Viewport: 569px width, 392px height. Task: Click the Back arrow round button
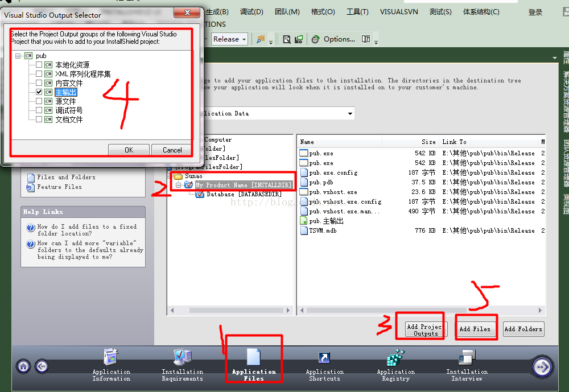click(x=42, y=366)
